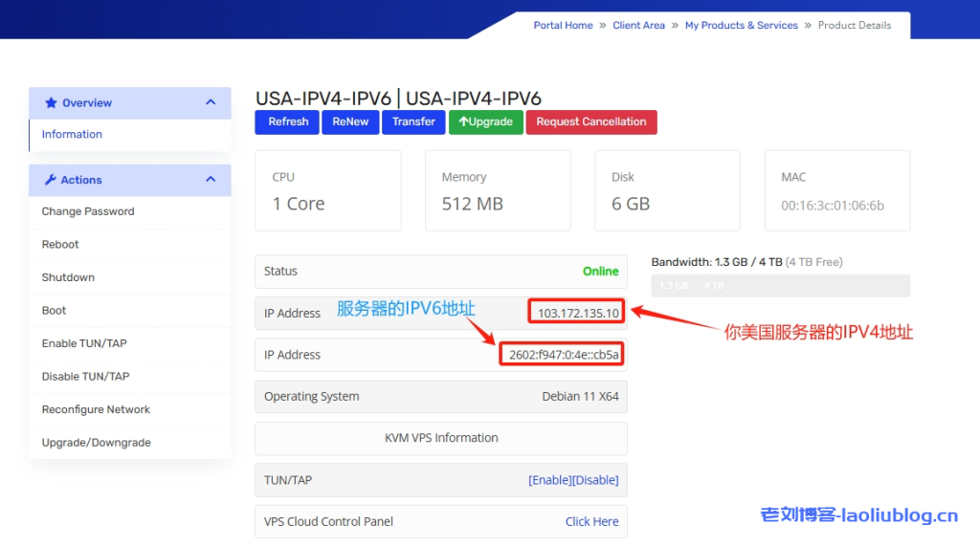Click the Online status text
Screen dimensions: 980x547
[x=601, y=272]
